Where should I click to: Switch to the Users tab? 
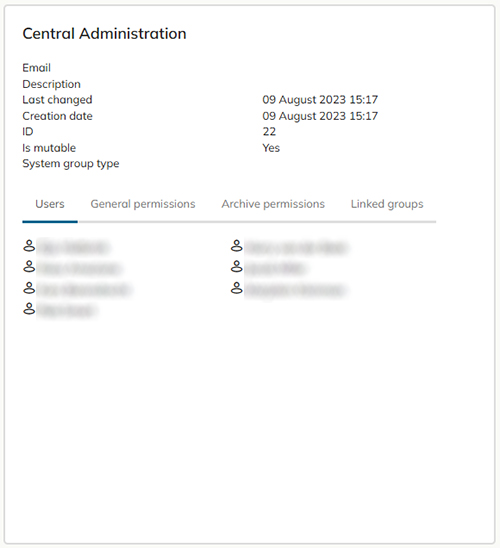pyautogui.click(x=50, y=204)
